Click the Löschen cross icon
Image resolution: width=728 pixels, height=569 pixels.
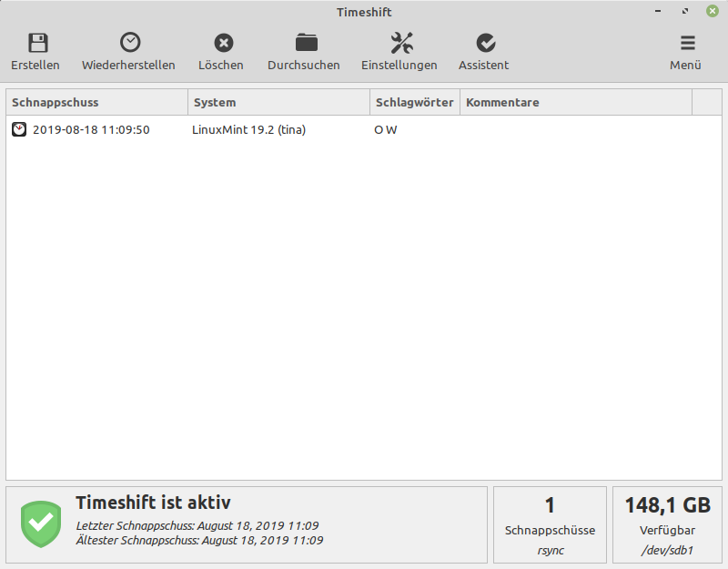pyautogui.click(x=224, y=43)
